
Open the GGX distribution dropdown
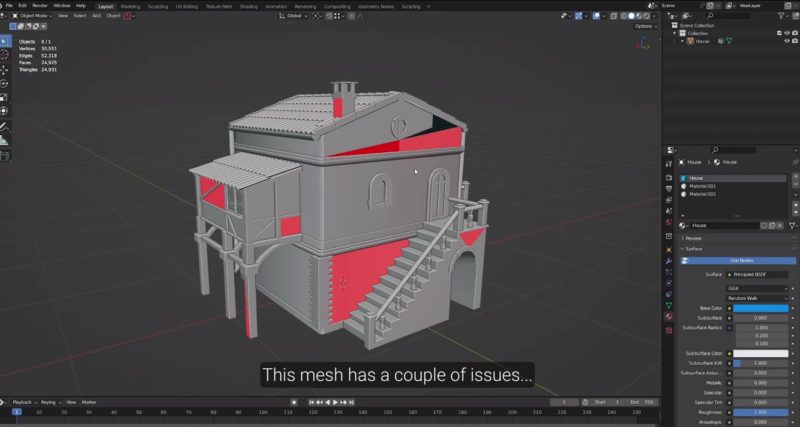757,288
